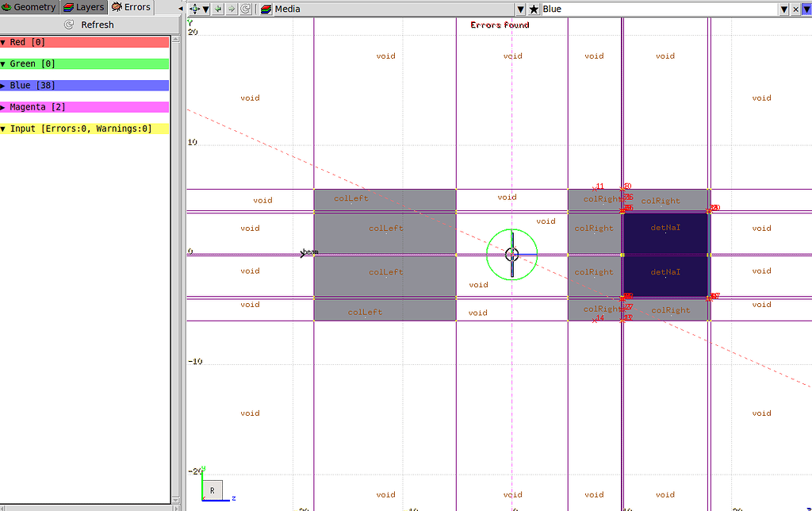Click the back navigation arrow on the toolbar
Screen dimensions: 812x511
point(217,9)
